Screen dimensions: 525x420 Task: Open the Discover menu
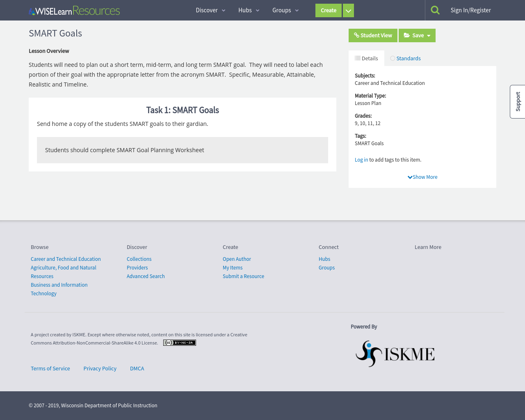click(x=206, y=10)
